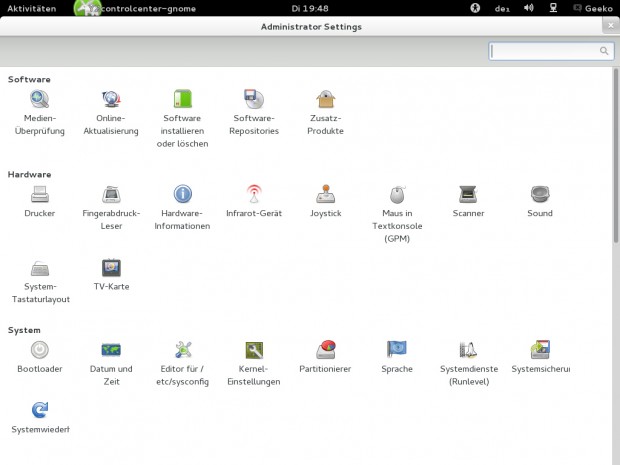The image size is (620, 465).
Task: Open network status icon in top bar
Action: [x=553, y=8]
